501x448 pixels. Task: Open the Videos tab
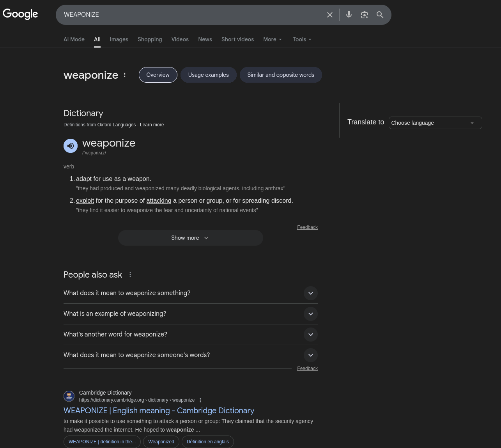180,39
